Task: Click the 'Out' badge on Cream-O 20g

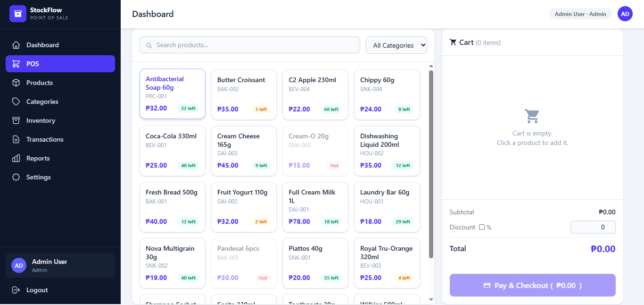Action: 334,165
